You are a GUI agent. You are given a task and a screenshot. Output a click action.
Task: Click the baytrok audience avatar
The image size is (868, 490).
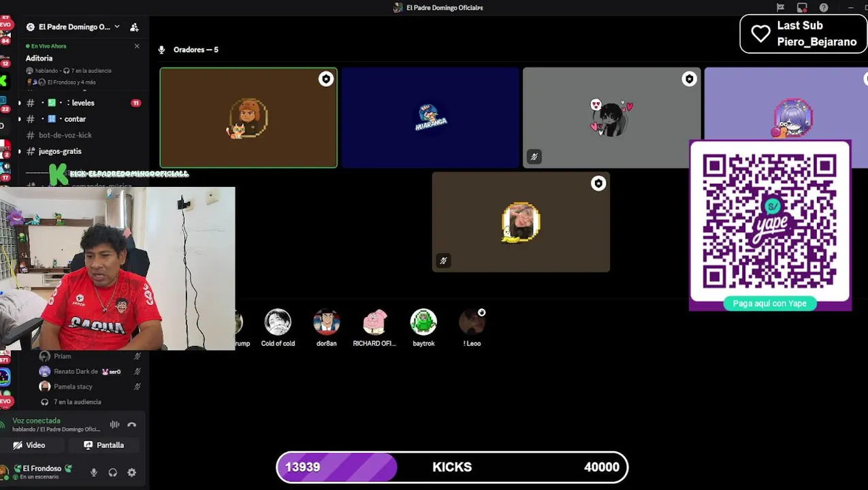[x=423, y=322]
